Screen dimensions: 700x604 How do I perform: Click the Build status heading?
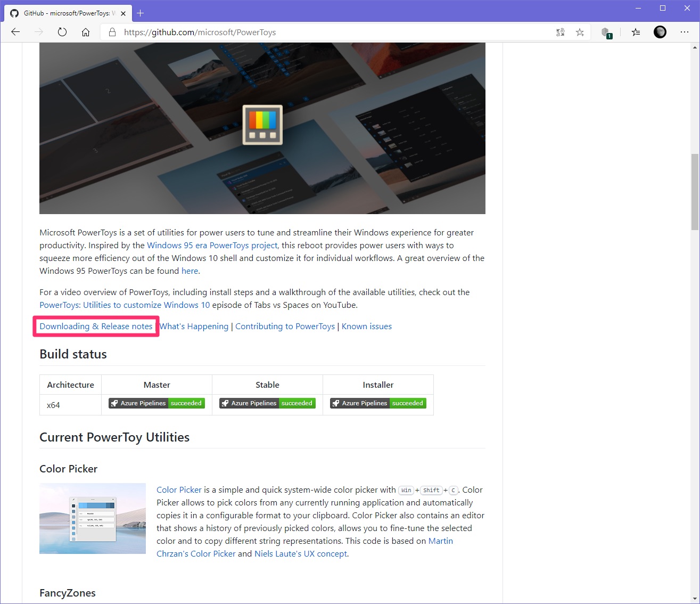point(73,354)
